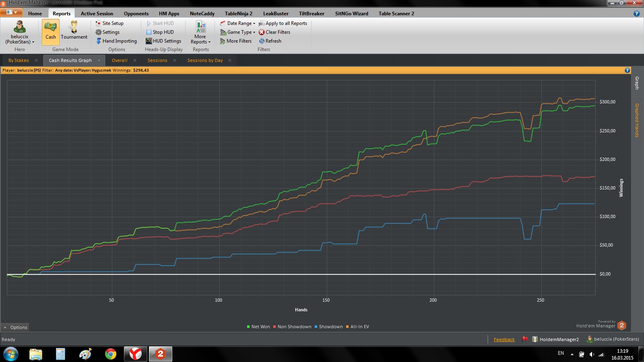This screenshot has height=362, width=644.
Task: Click the EN language indicator
Action: coord(561,353)
